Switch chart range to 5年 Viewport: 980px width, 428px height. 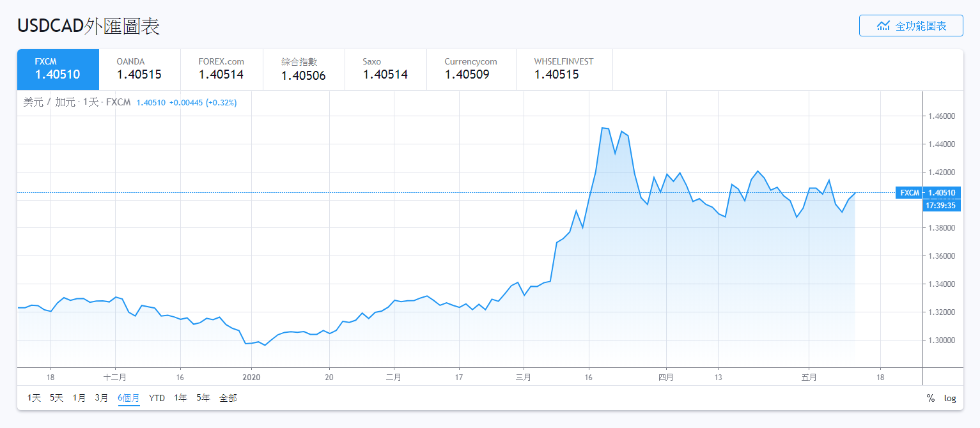click(203, 398)
